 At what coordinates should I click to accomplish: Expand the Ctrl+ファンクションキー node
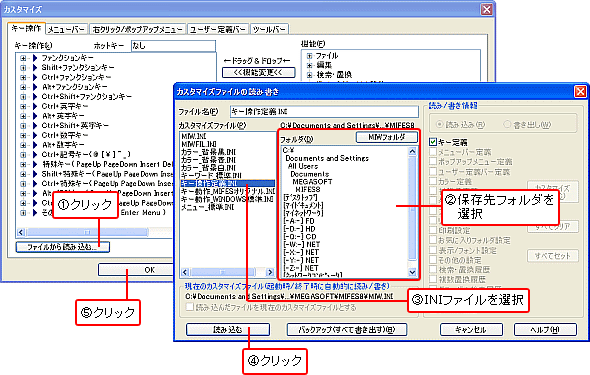click(23, 77)
